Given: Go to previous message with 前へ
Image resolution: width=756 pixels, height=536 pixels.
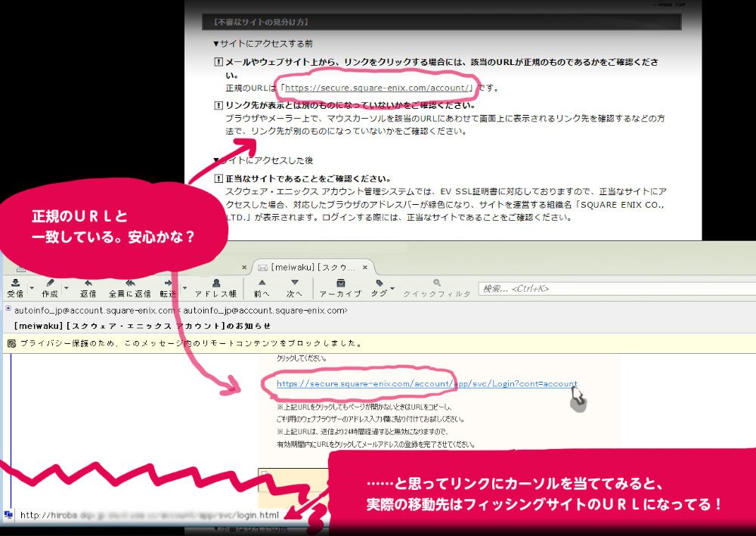Looking at the screenshot, I should click(262, 288).
